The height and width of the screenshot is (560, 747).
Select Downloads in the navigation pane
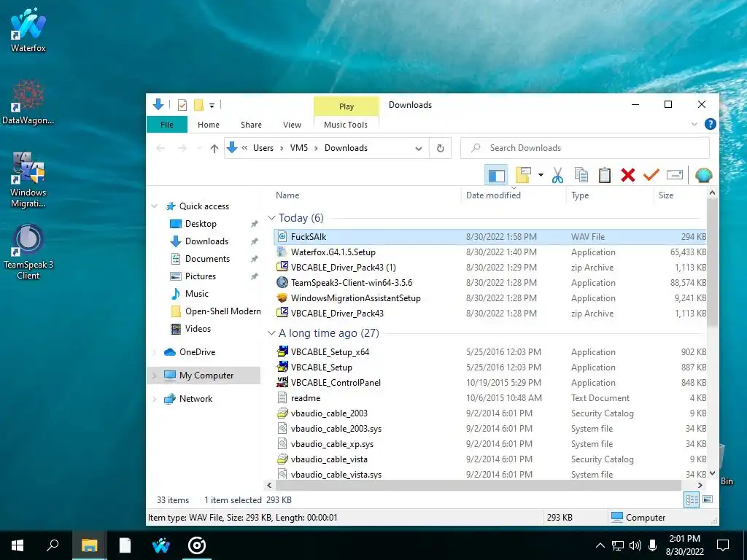206,241
